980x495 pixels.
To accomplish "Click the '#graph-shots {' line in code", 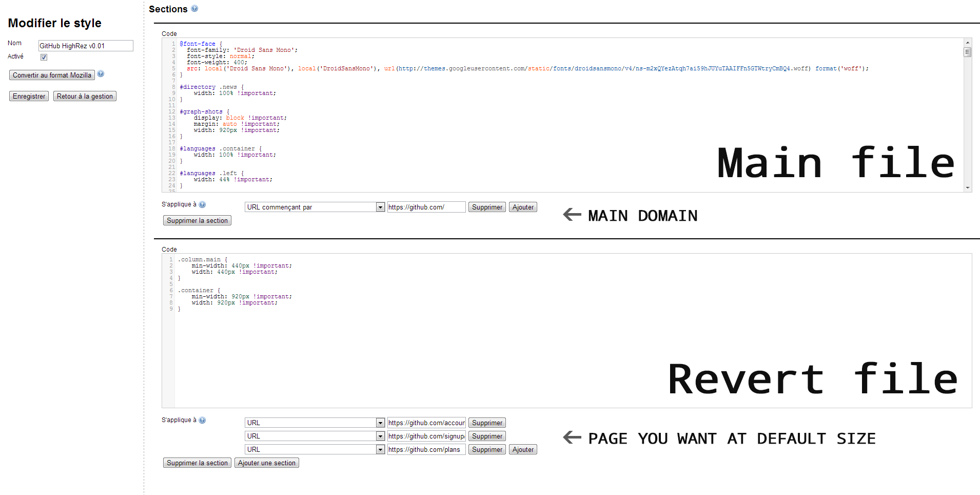I will click(x=204, y=111).
